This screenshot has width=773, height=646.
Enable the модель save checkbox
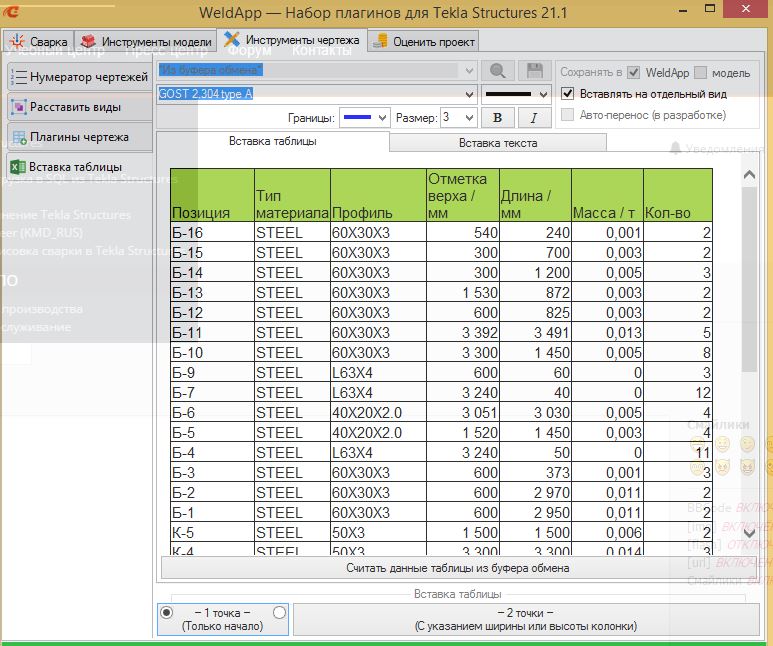click(701, 73)
